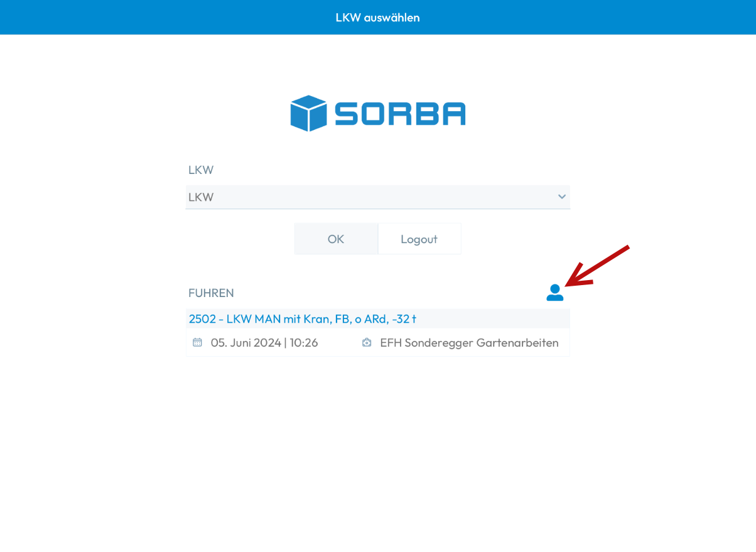Image resolution: width=756 pixels, height=552 pixels.
Task: Click the project icon beside EFH Sonderegger
Action: tap(367, 342)
